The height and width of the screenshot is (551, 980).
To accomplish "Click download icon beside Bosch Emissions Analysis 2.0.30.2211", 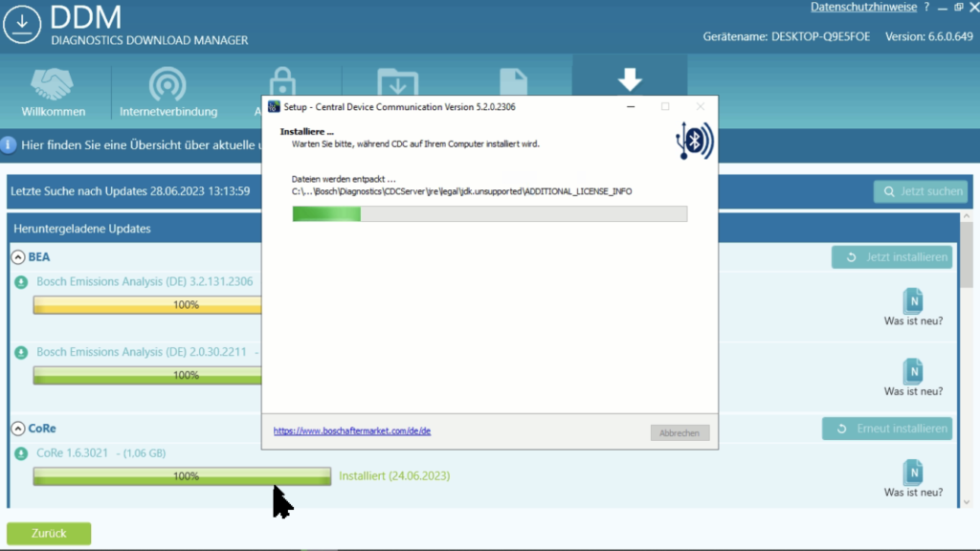I will 21,353.
